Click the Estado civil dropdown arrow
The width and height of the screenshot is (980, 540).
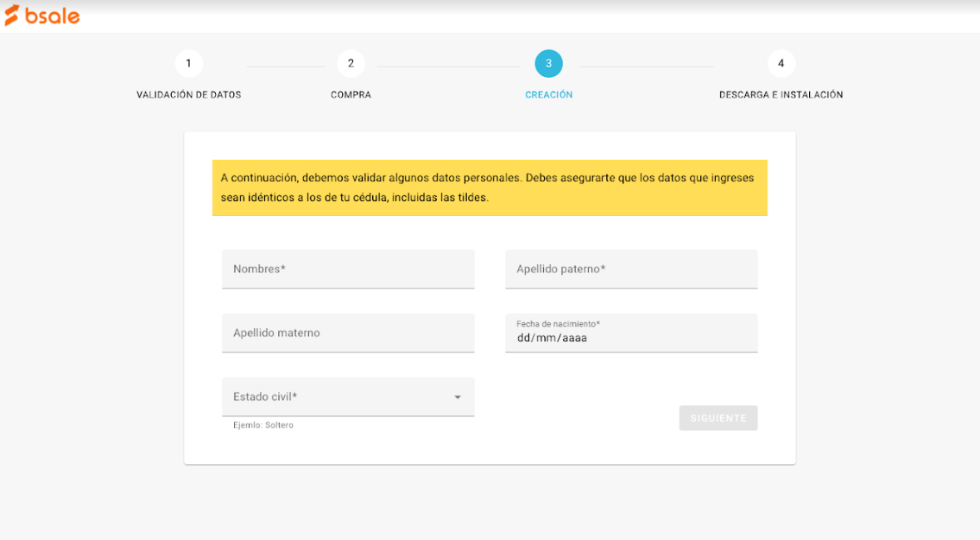458,397
